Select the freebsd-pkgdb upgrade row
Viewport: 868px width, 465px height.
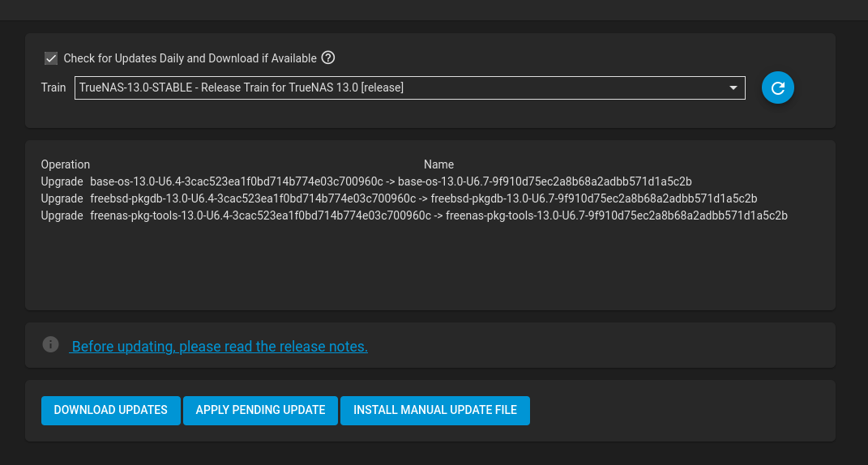click(x=399, y=198)
